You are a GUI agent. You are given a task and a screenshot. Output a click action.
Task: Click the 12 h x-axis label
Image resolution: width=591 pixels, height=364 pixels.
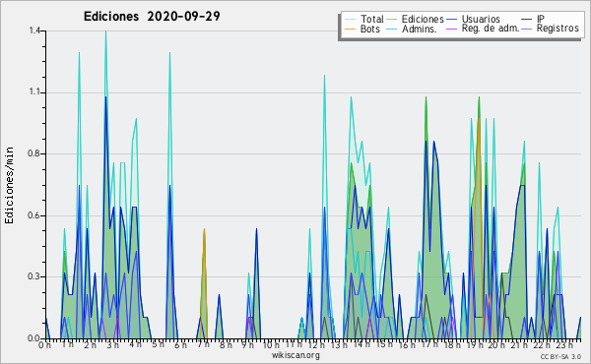(x=316, y=344)
